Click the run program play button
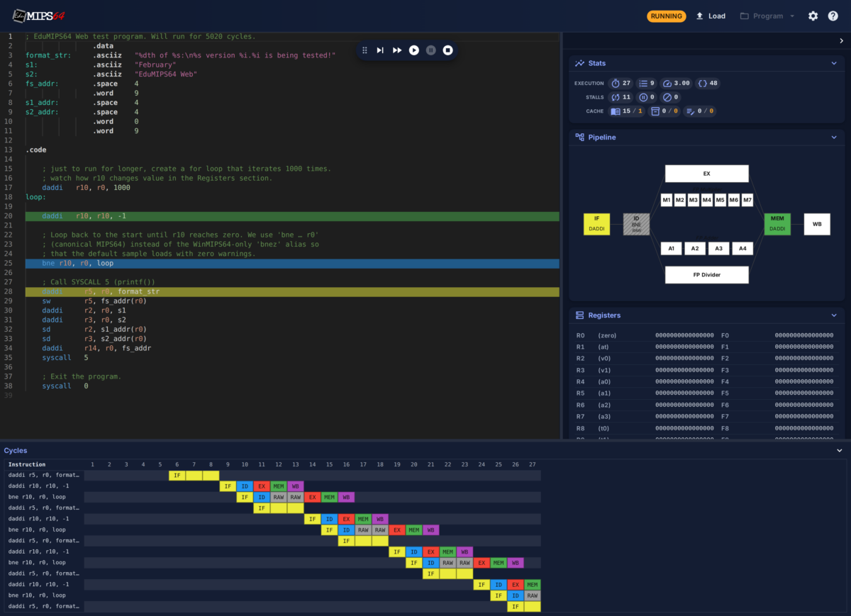Viewport: 851px width, 616px height. (x=414, y=50)
